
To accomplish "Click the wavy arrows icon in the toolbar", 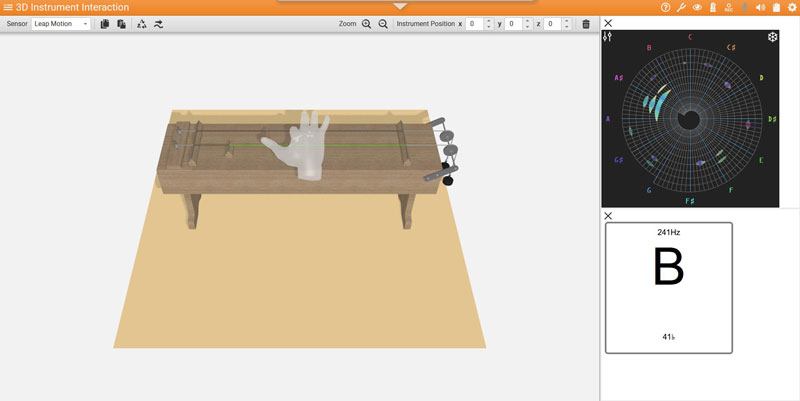I will [x=158, y=24].
